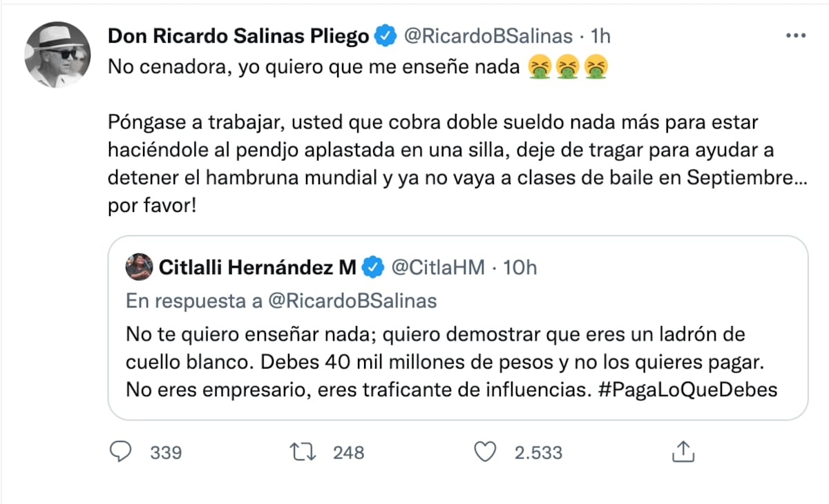Viewport: 829px width, 504px height.
Task: Click Citlalli Hernández's small avatar
Action: (140, 267)
